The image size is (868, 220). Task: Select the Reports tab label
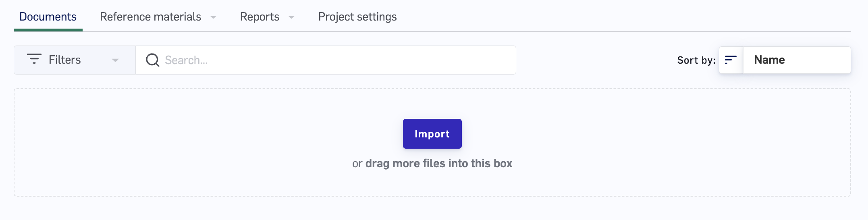click(260, 17)
